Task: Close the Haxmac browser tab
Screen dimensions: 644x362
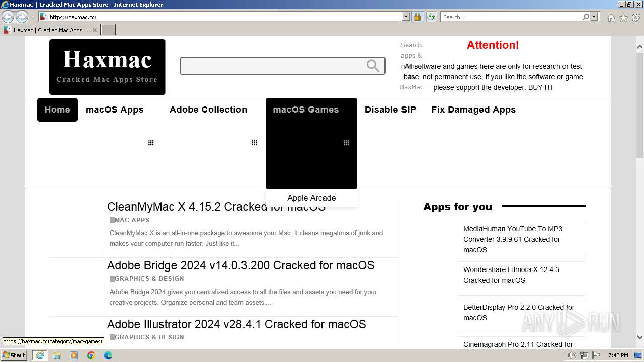Action: click(94, 30)
